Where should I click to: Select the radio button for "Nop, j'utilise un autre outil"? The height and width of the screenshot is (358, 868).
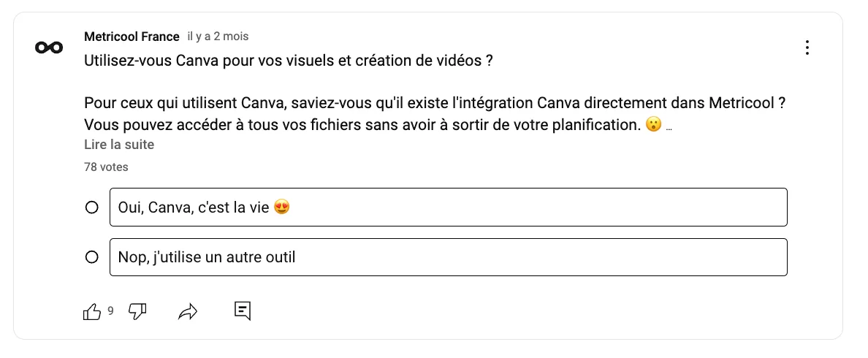[92, 257]
